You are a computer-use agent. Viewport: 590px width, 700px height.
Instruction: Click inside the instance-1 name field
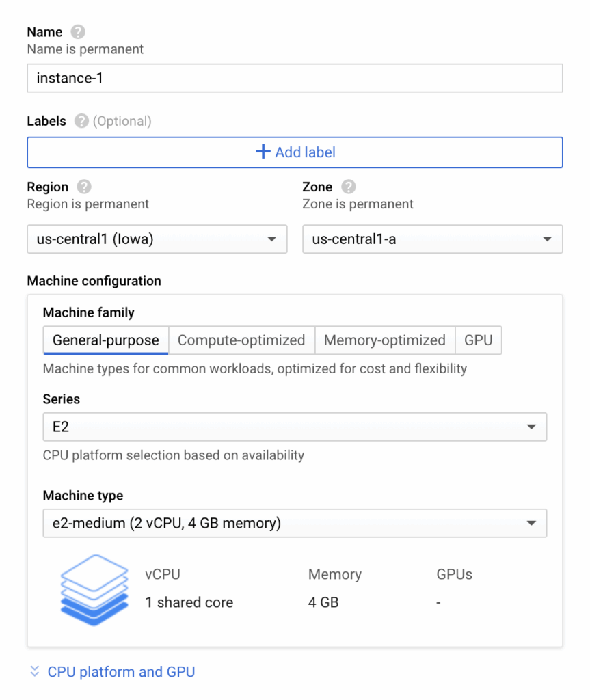click(294, 78)
